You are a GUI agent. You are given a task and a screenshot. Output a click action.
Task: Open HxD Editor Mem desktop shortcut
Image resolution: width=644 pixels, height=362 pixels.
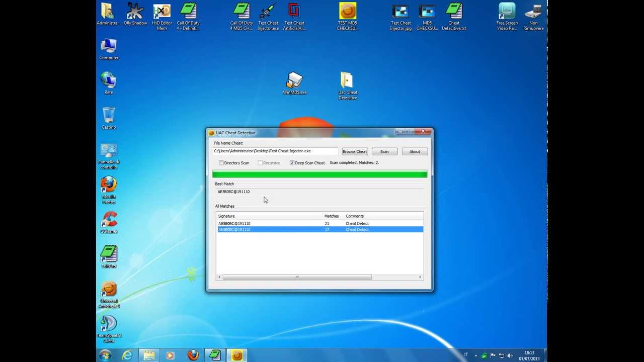(162, 17)
